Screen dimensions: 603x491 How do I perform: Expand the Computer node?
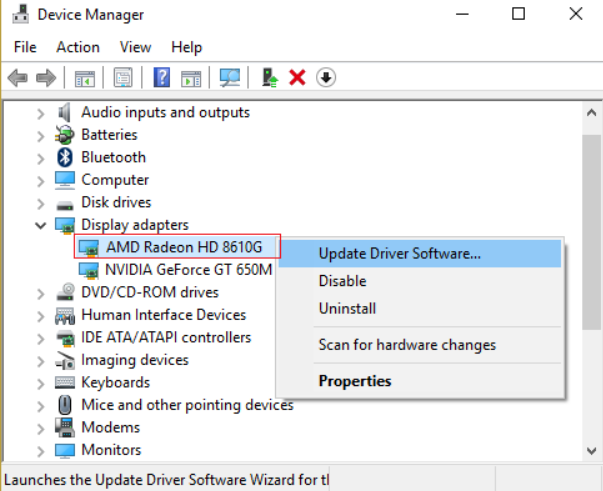[41, 181]
